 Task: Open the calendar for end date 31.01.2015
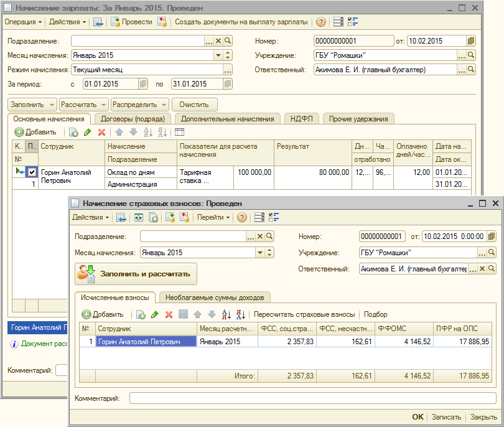228,84
